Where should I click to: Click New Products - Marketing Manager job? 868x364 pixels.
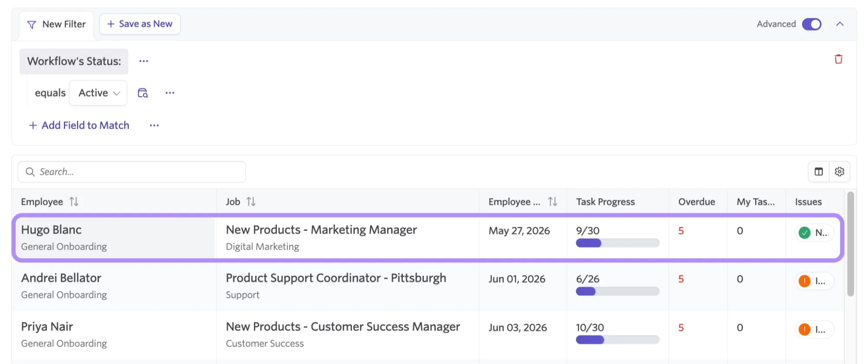[321, 230]
